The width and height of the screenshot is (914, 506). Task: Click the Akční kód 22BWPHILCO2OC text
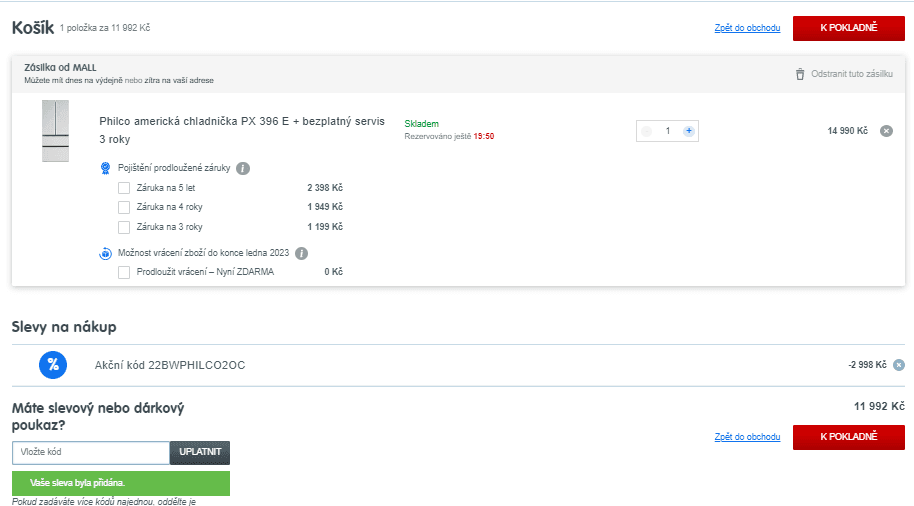(170, 366)
